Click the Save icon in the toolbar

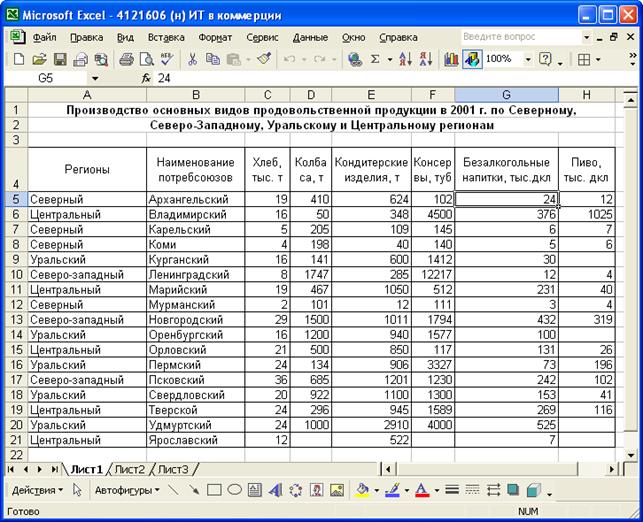(60, 60)
